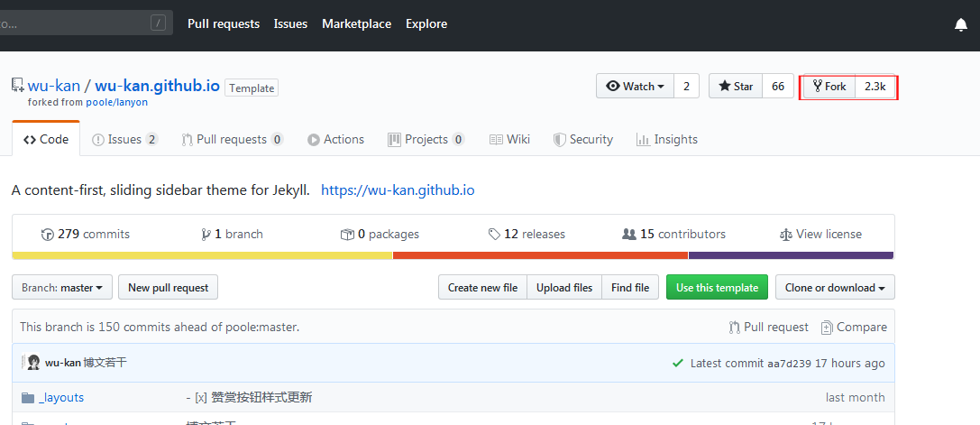Open Issues in the top navigation
Image resolution: width=980 pixels, height=425 pixels.
tap(290, 23)
